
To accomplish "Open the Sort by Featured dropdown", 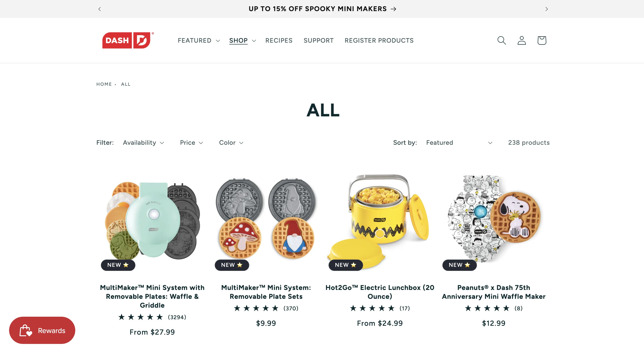I will 459,143.
